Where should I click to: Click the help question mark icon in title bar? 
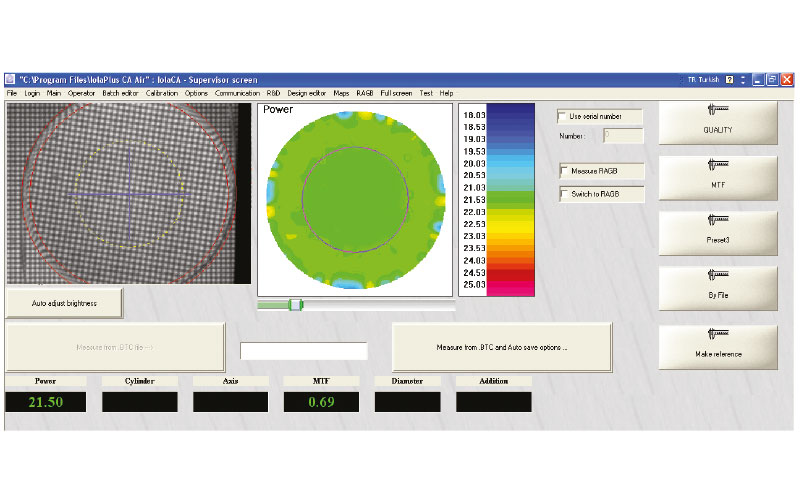[x=730, y=79]
